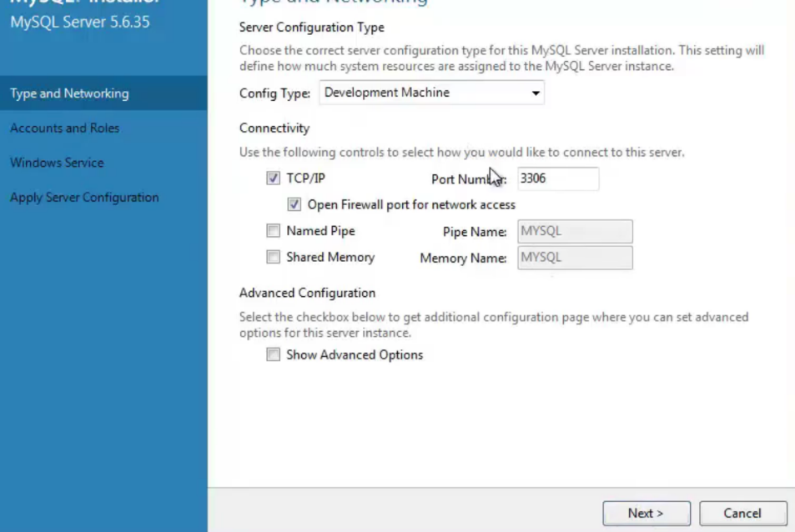Click the Pipe Name field
The height and width of the screenshot is (532, 795).
click(x=575, y=232)
